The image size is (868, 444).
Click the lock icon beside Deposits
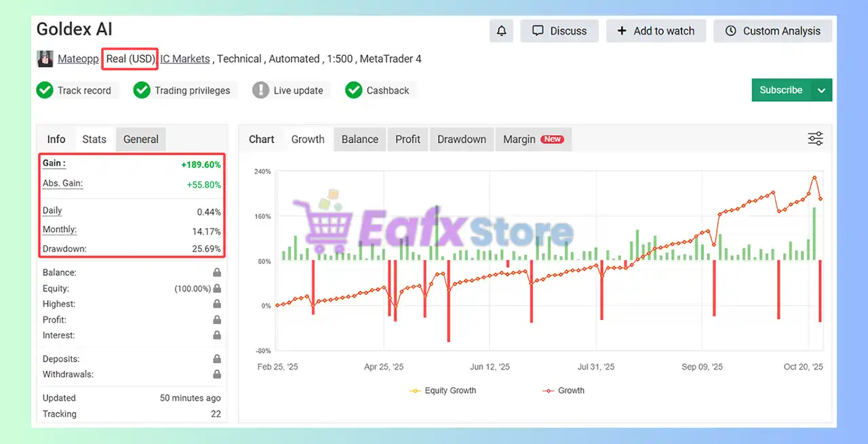tap(217, 359)
